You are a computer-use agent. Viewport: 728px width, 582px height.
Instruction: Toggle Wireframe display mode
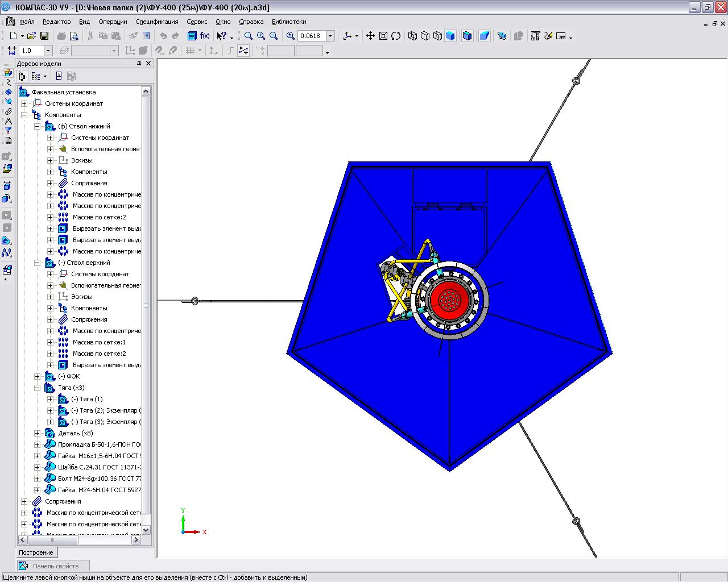(412, 36)
